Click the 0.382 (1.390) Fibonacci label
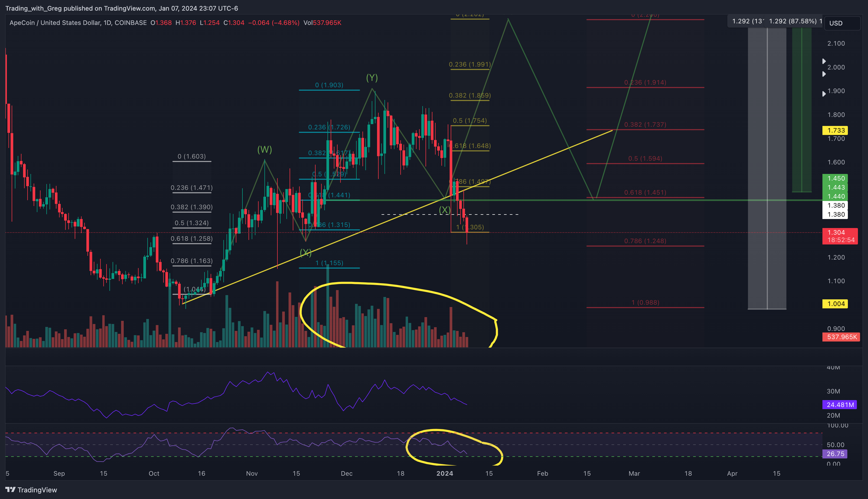The width and height of the screenshot is (868, 499). click(192, 207)
